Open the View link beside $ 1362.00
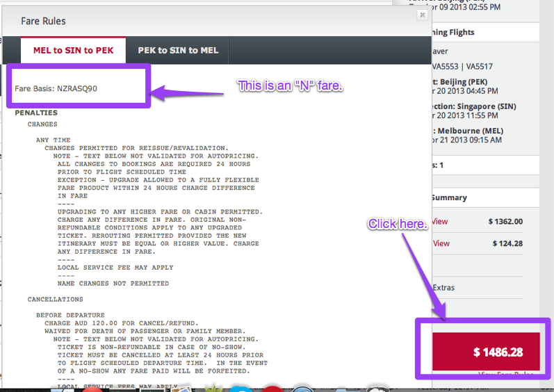Image resolution: width=554 pixels, height=392 pixels. click(440, 222)
